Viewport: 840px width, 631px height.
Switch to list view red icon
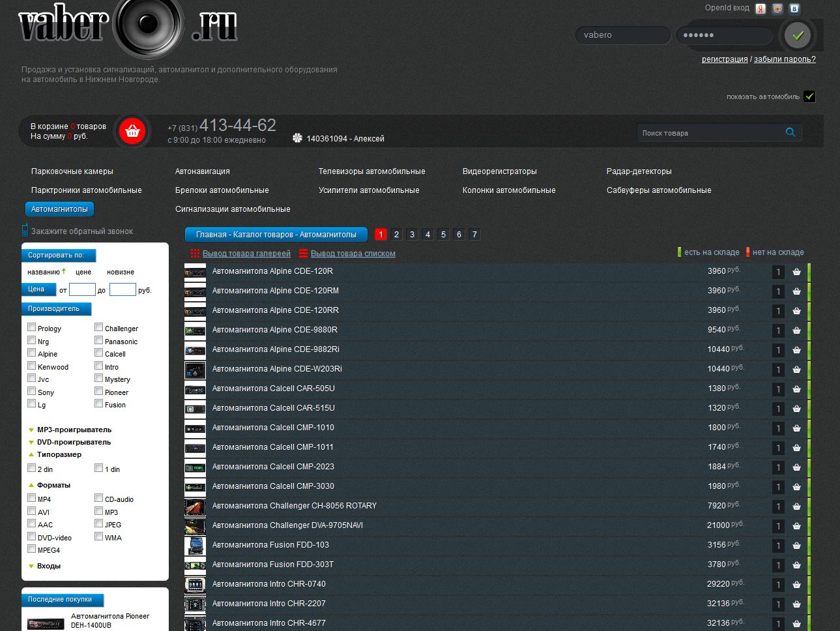coord(303,254)
